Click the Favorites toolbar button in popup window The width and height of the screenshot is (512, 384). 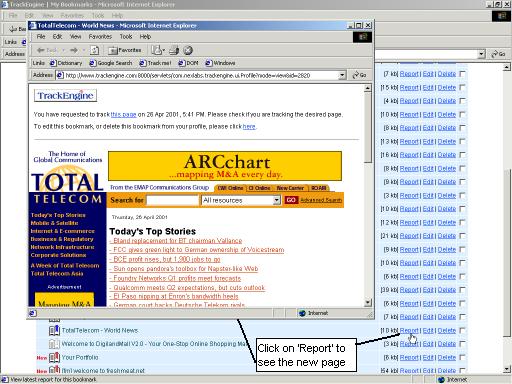point(125,50)
